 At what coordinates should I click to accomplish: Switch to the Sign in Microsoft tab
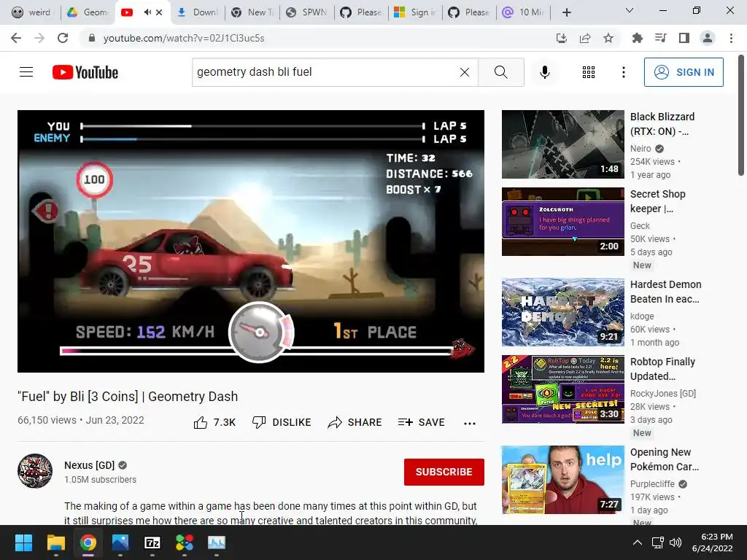point(415,12)
